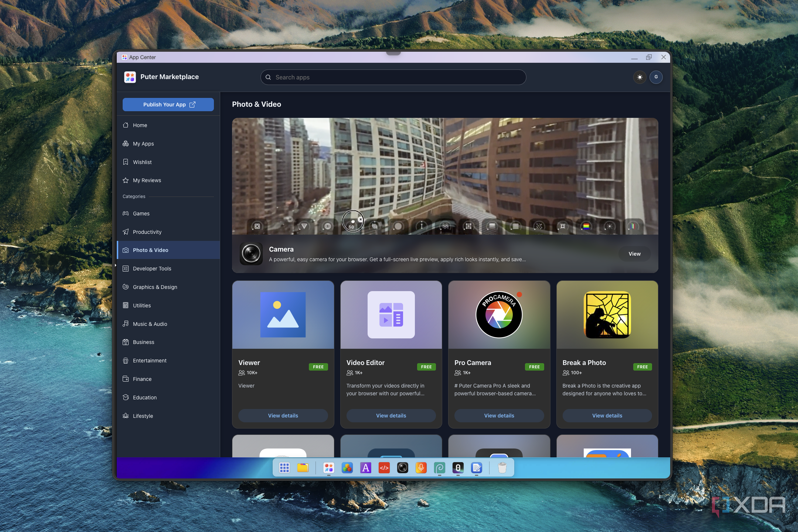Open the Trash icon in dock
This screenshot has height=532, width=798.
[x=502, y=468]
